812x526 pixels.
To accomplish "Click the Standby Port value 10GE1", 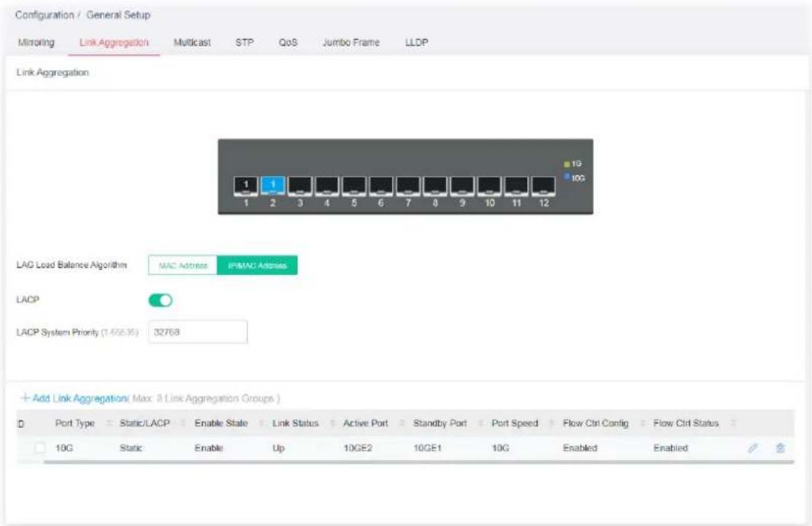I will [x=427, y=447].
